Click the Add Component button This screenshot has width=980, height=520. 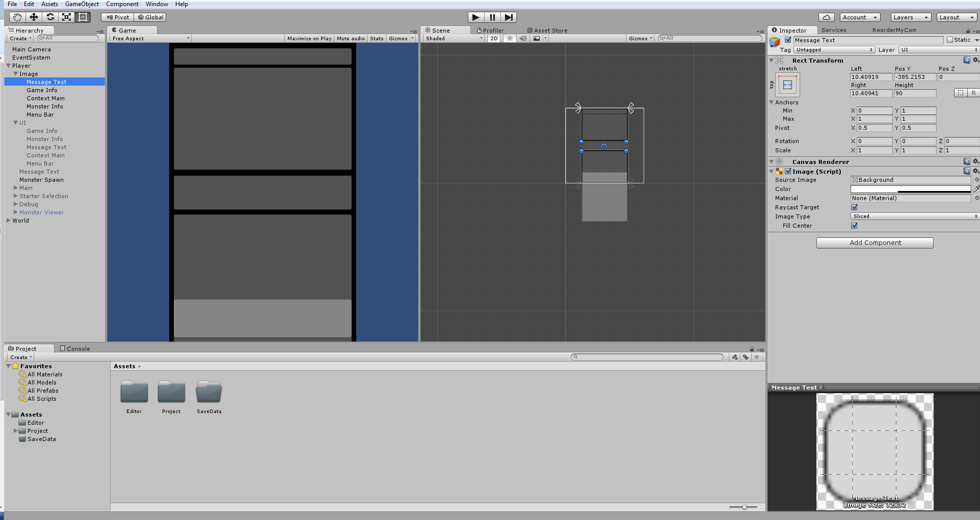(x=875, y=243)
